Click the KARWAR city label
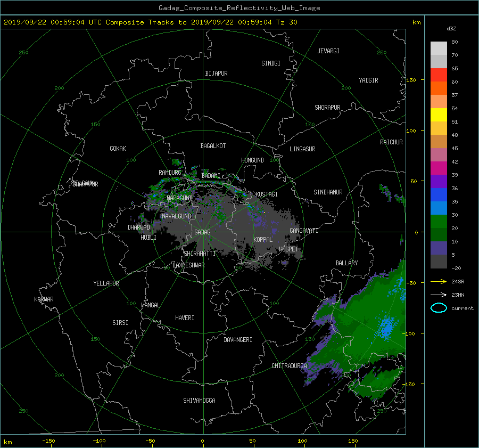The width and height of the screenshot is (479, 448). [44, 299]
